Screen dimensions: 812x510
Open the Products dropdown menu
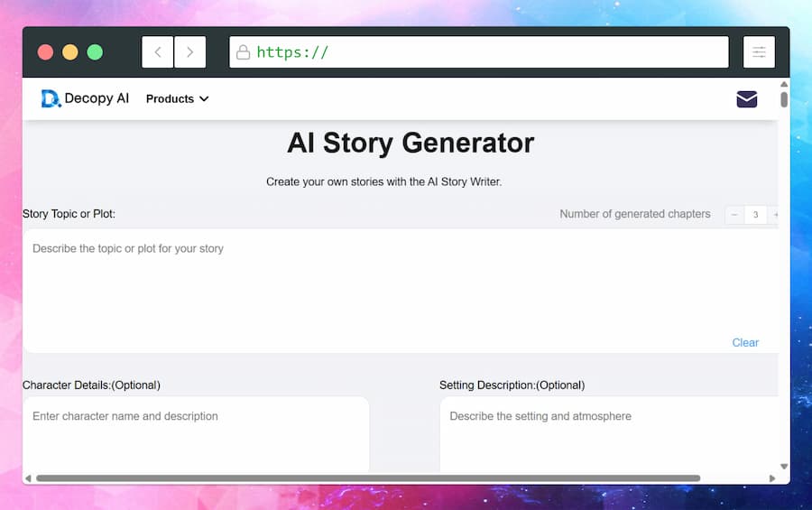(177, 99)
